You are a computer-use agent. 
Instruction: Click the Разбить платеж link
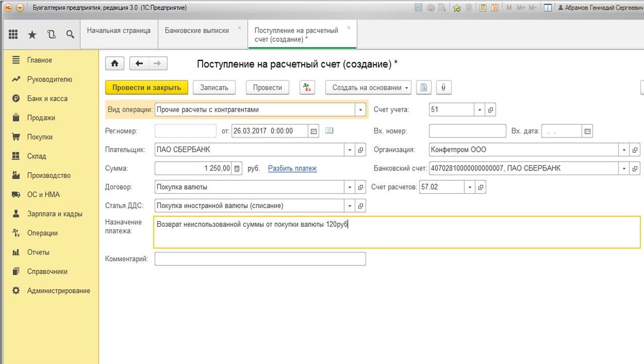[292, 168]
